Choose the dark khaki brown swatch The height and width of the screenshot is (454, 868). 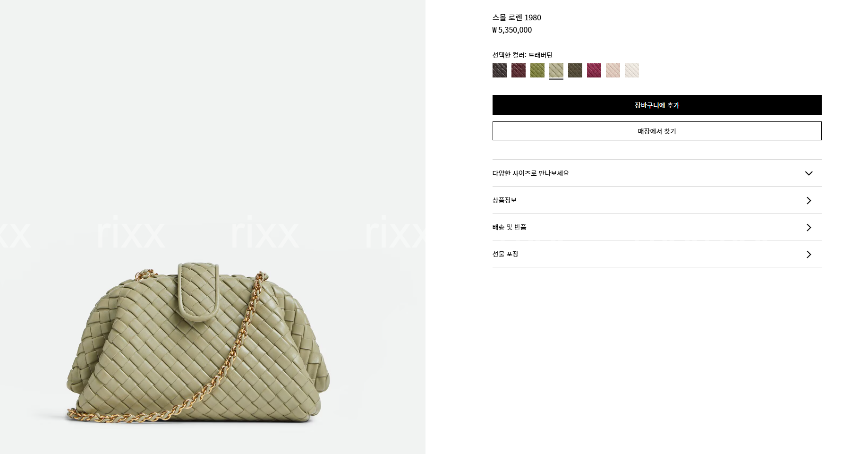coord(575,70)
